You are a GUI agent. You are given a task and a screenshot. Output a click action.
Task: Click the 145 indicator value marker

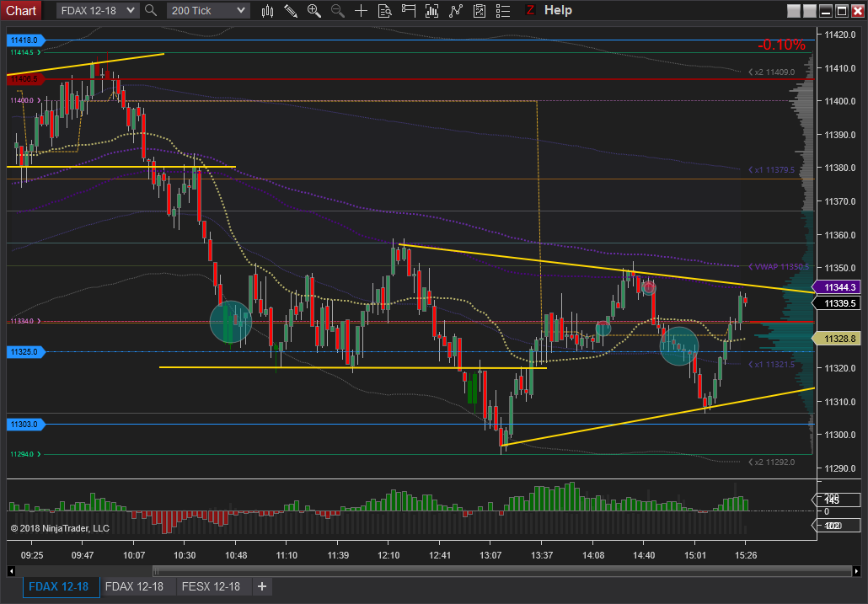(x=836, y=500)
